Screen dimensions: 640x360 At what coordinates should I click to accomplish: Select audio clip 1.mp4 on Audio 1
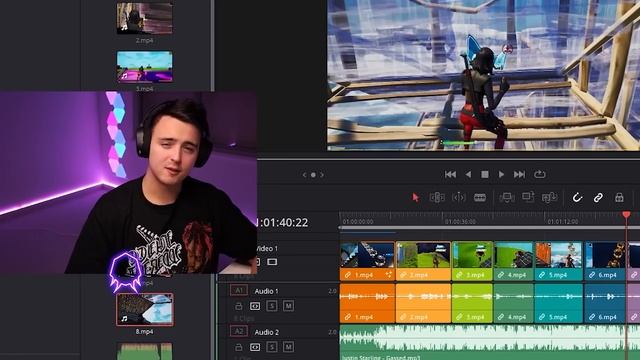coord(367,303)
